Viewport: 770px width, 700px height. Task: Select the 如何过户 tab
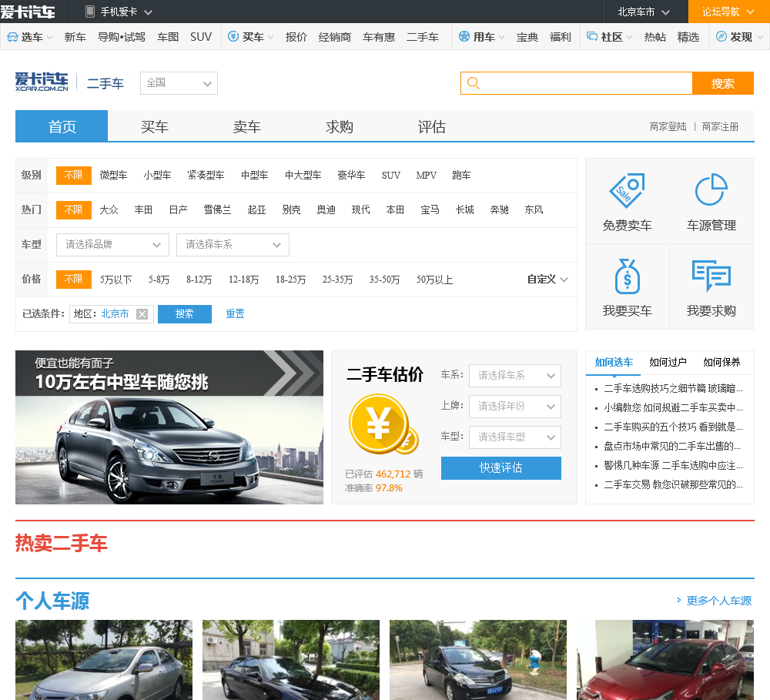point(668,363)
